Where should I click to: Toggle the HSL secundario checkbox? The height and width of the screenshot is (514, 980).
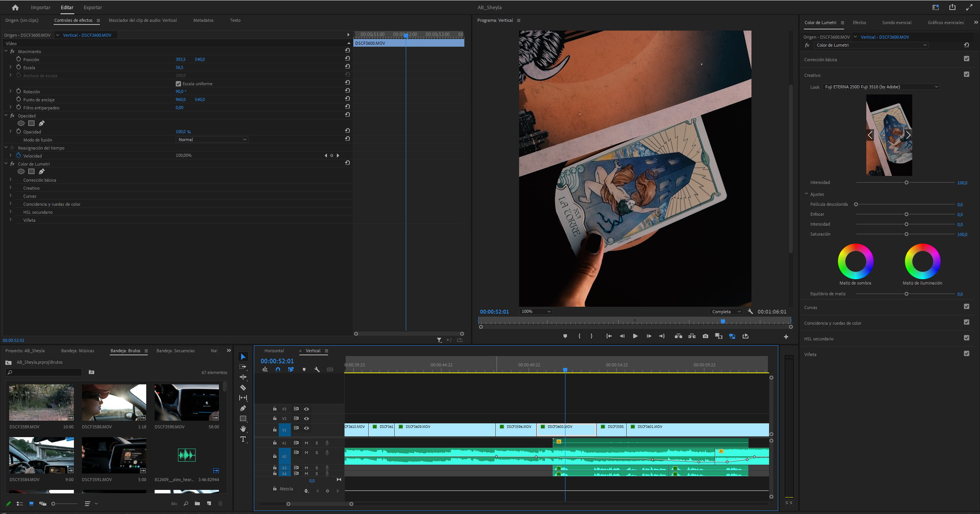(967, 338)
